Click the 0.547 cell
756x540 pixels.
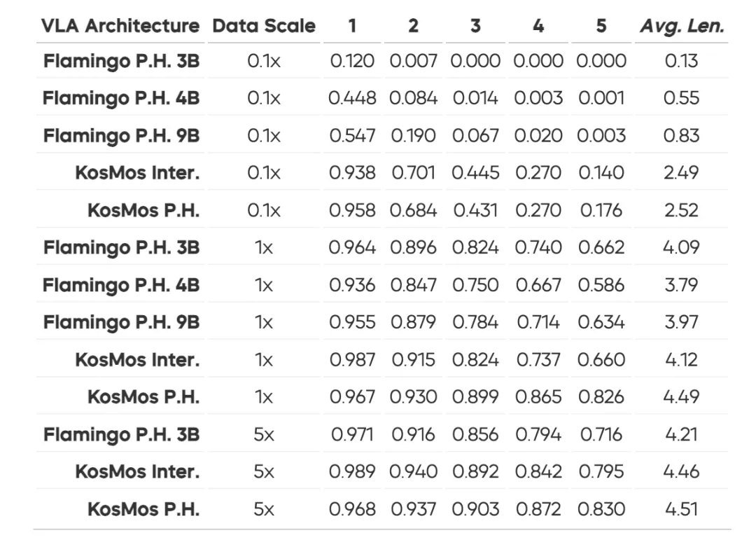352,135
